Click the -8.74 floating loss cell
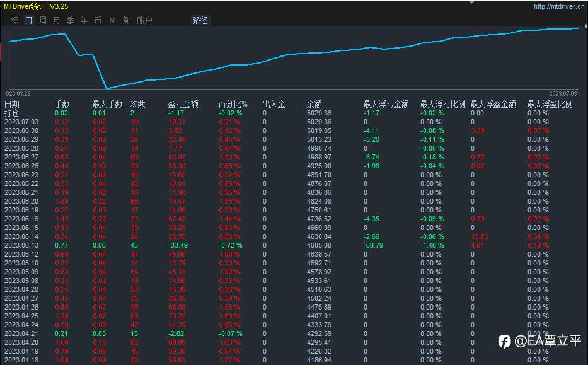588x365 pixels. [371, 157]
